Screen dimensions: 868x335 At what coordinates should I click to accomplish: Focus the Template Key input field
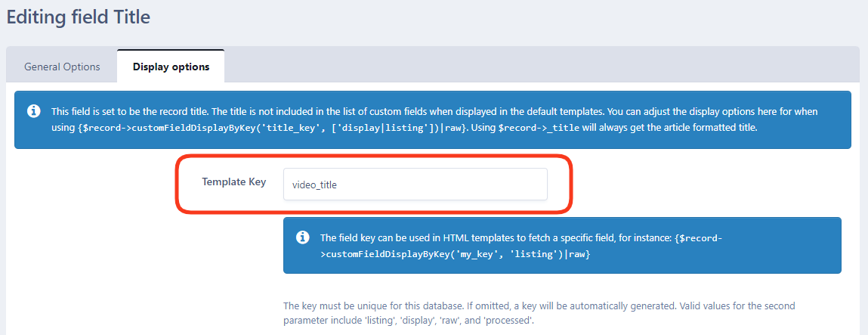pos(415,185)
